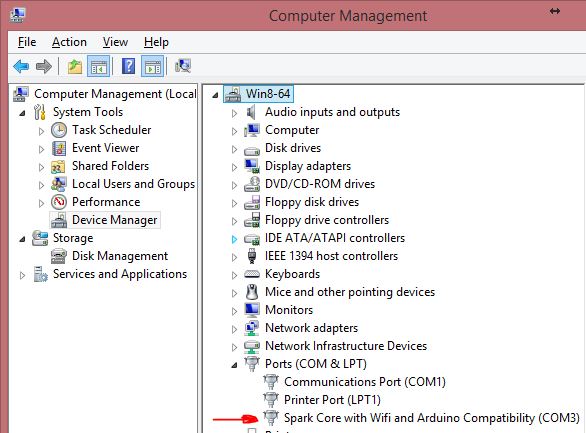Click the Mice and other pointing devices icon
This screenshot has width=586, height=433.
pyautogui.click(x=252, y=292)
